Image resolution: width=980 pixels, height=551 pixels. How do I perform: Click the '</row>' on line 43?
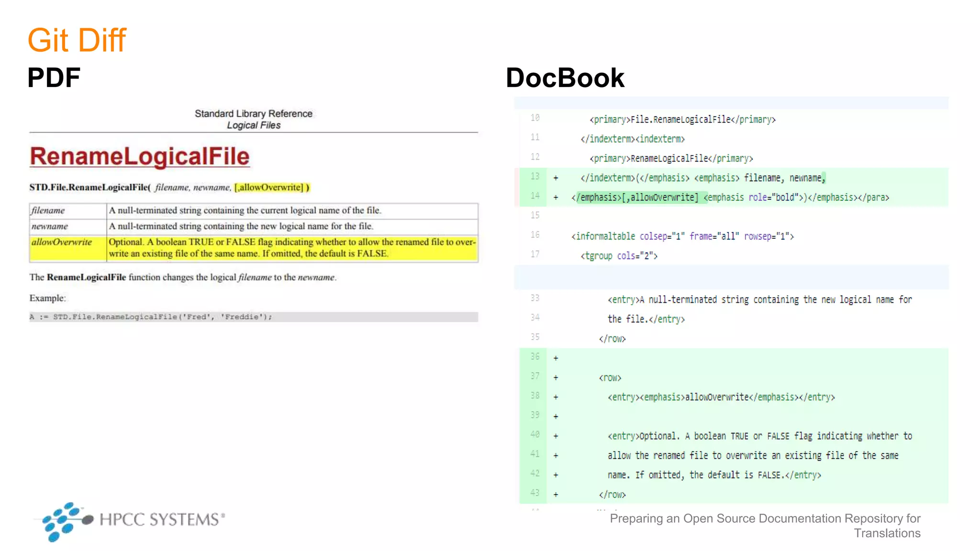tap(612, 495)
